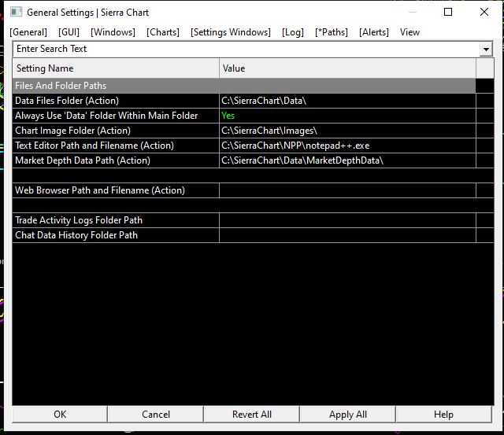Select Always Use 'Data' Folder Within Main Folder

point(116,116)
